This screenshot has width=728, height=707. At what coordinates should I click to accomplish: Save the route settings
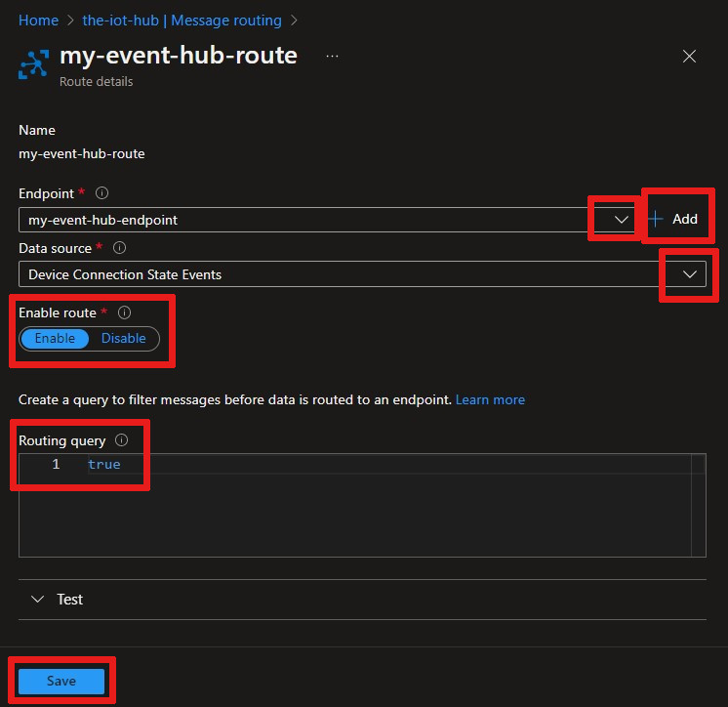pyautogui.click(x=61, y=681)
